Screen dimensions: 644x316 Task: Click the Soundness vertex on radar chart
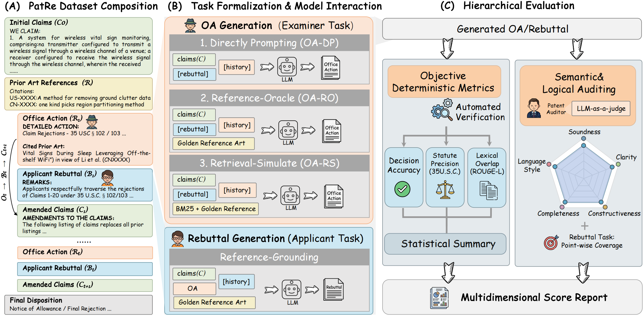click(583, 145)
